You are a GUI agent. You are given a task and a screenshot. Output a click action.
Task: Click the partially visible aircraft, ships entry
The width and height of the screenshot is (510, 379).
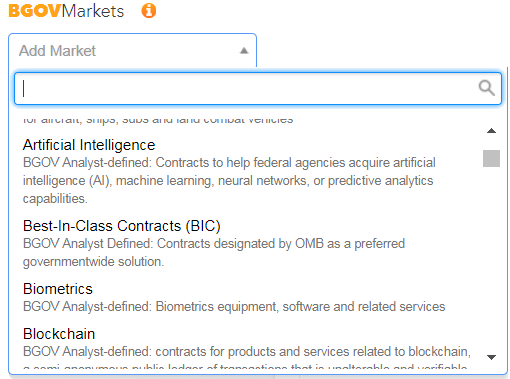click(158, 120)
